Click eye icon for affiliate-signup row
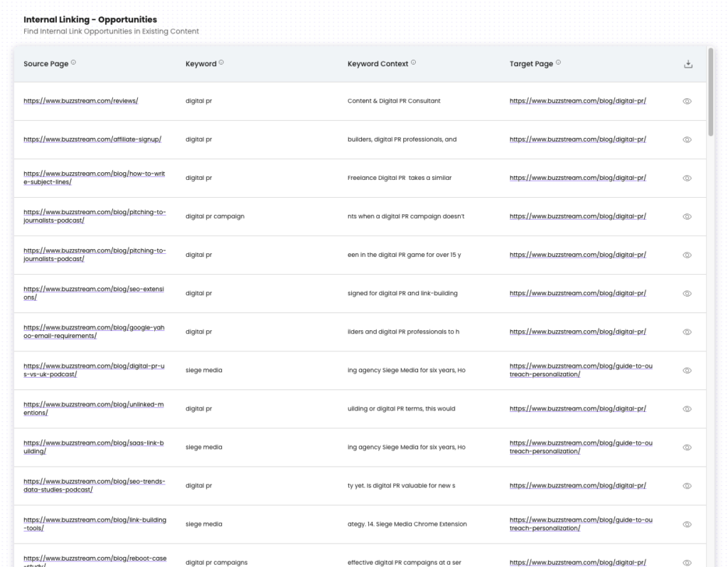The height and width of the screenshot is (567, 728). pos(687,139)
